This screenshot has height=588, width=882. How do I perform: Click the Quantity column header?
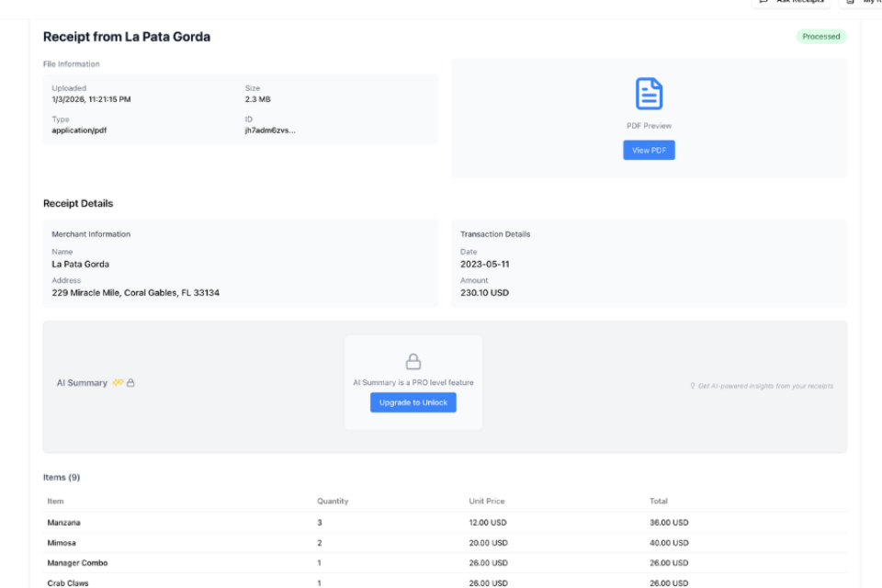(x=333, y=502)
